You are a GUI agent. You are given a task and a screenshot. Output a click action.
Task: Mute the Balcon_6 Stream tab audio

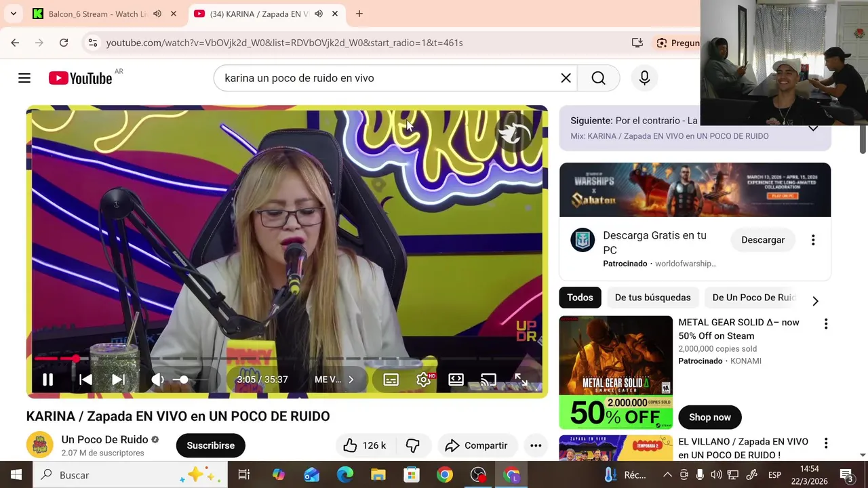coord(157,14)
